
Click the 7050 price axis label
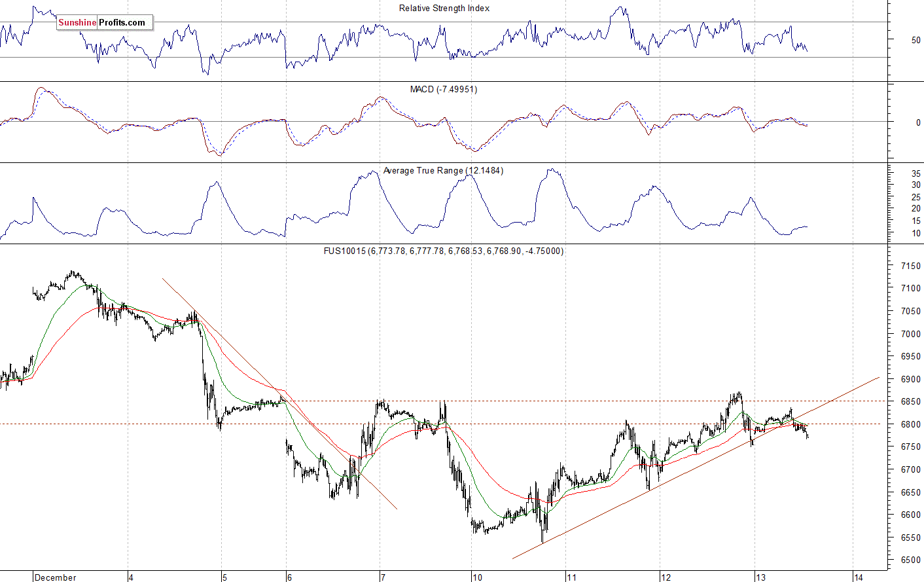pos(910,312)
